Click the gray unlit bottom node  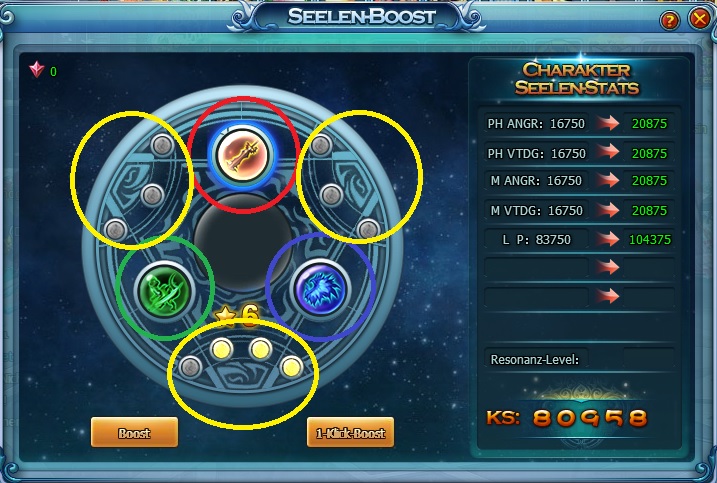pos(190,366)
